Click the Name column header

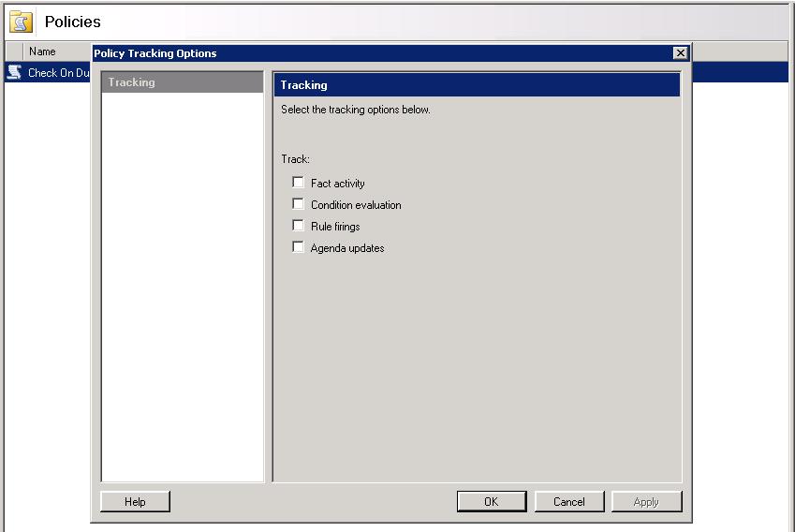point(57,52)
